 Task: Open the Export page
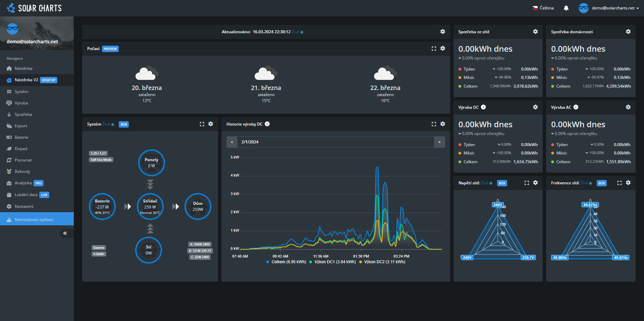pyautogui.click(x=37, y=126)
